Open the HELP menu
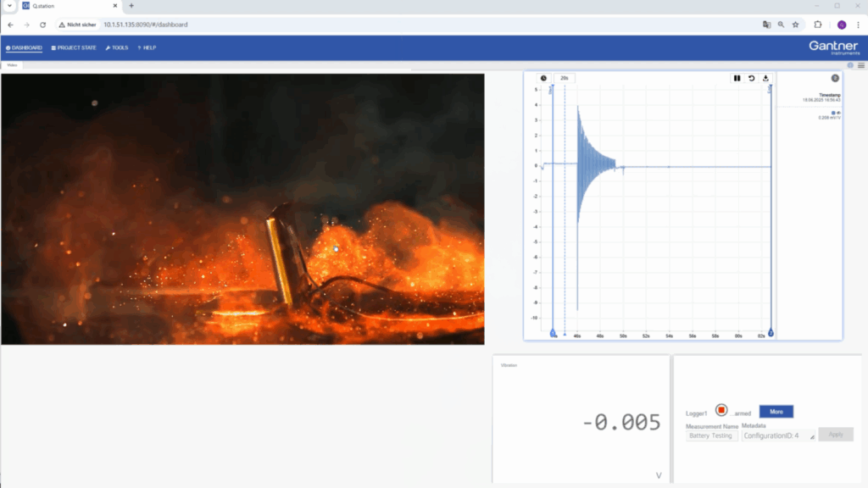Screen dimensions: 868x488 [x=147, y=47]
